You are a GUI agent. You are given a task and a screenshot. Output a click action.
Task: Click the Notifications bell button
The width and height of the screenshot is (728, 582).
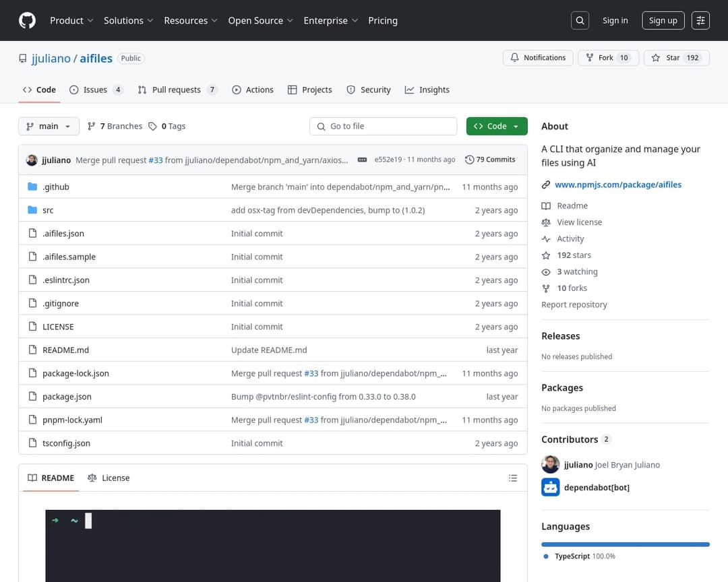pos(538,57)
